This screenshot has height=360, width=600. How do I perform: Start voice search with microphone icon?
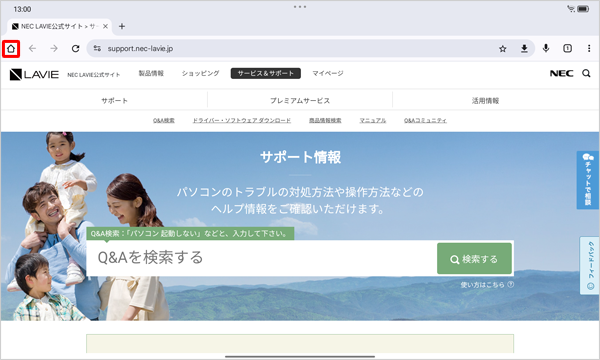tap(546, 48)
